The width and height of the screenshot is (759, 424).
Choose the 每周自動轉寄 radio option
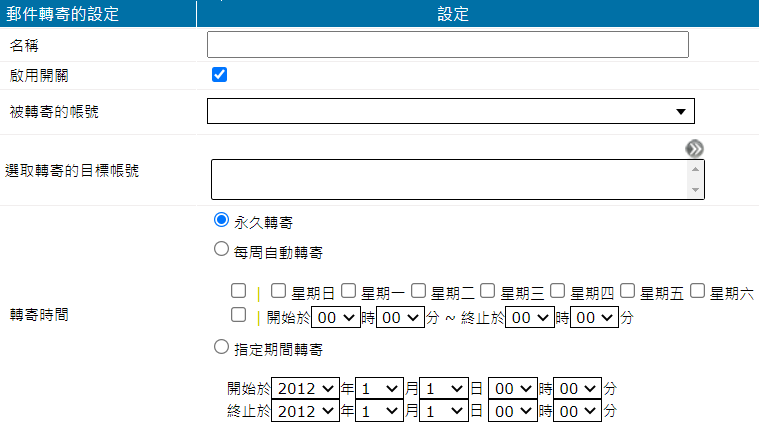coord(222,250)
